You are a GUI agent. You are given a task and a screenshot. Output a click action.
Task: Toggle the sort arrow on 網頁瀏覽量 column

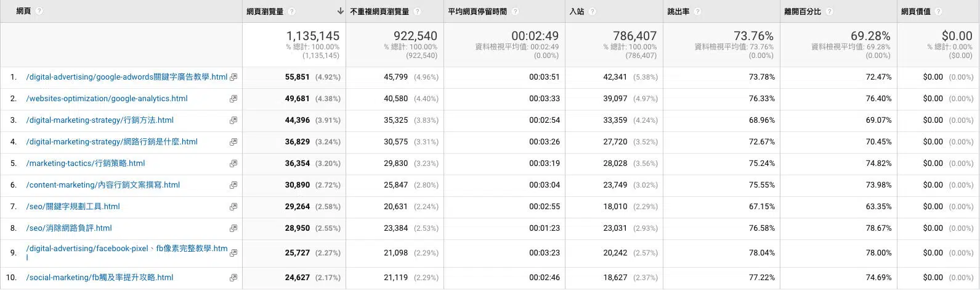point(340,11)
